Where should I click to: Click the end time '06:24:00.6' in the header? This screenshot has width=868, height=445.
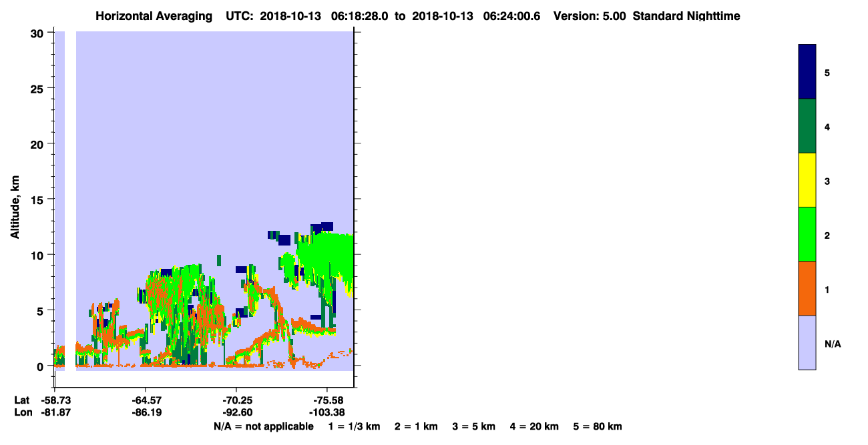[513, 16]
